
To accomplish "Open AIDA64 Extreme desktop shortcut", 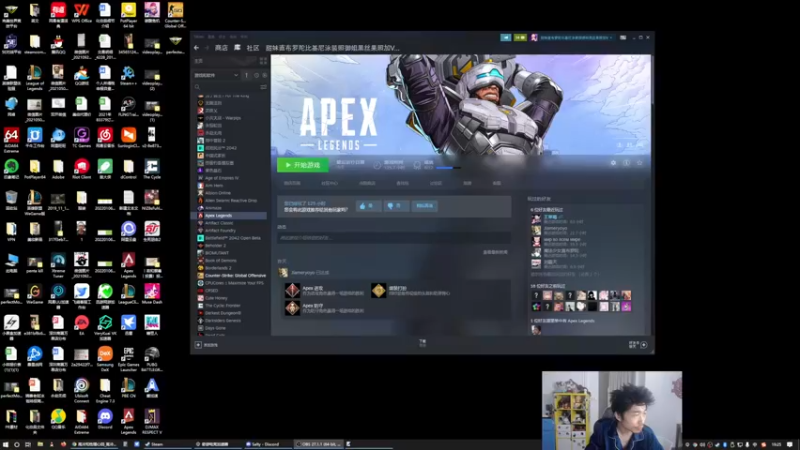I will 11,140.
